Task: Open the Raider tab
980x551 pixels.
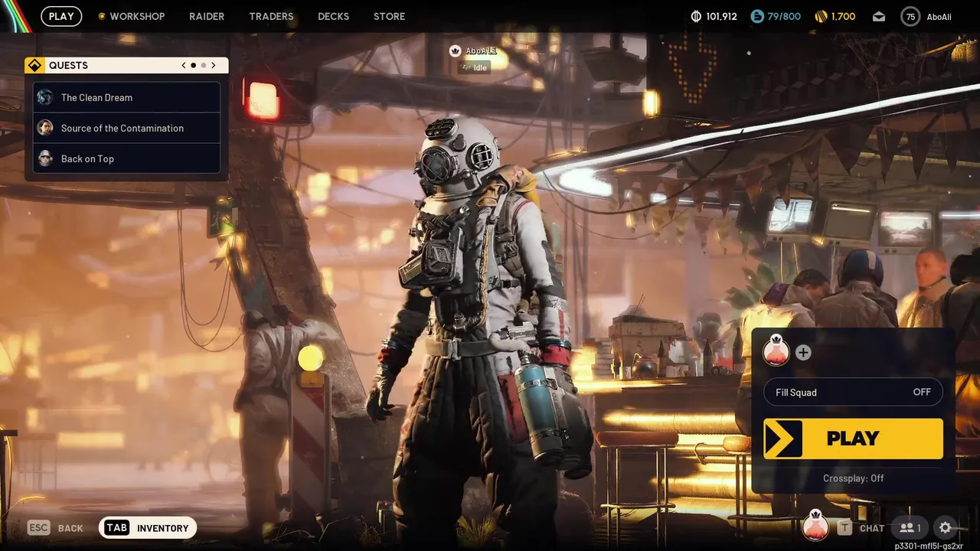Action: [207, 16]
